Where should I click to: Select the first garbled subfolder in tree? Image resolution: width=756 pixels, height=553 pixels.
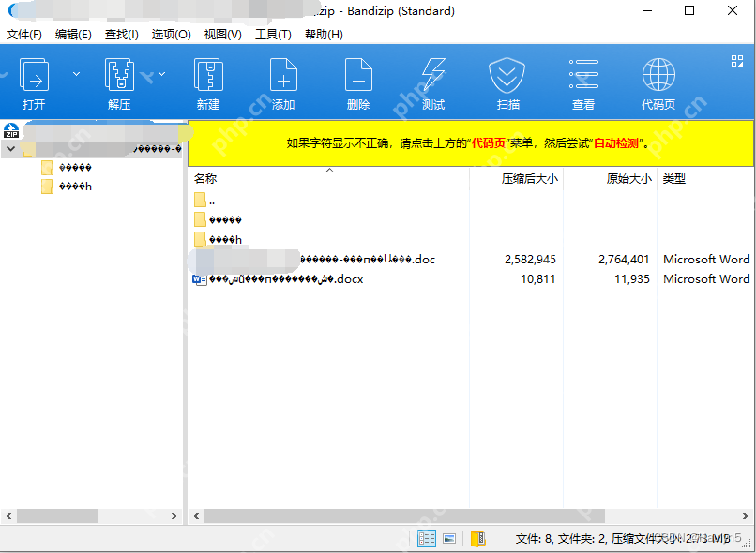pos(67,168)
